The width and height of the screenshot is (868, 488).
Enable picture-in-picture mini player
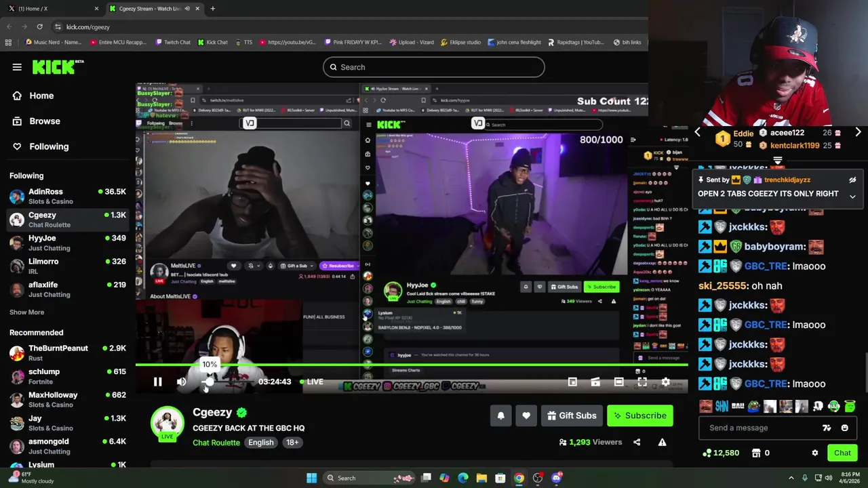[x=572, y=382]
